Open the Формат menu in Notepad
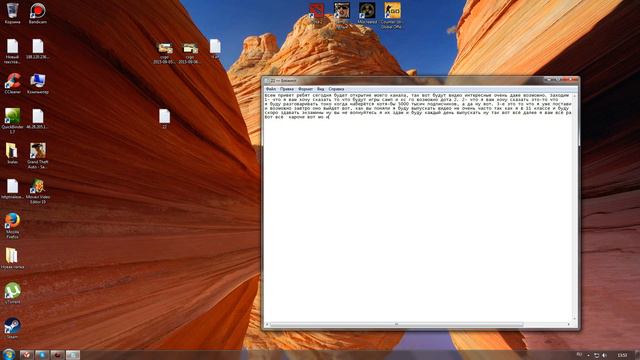 pos(305,89)
